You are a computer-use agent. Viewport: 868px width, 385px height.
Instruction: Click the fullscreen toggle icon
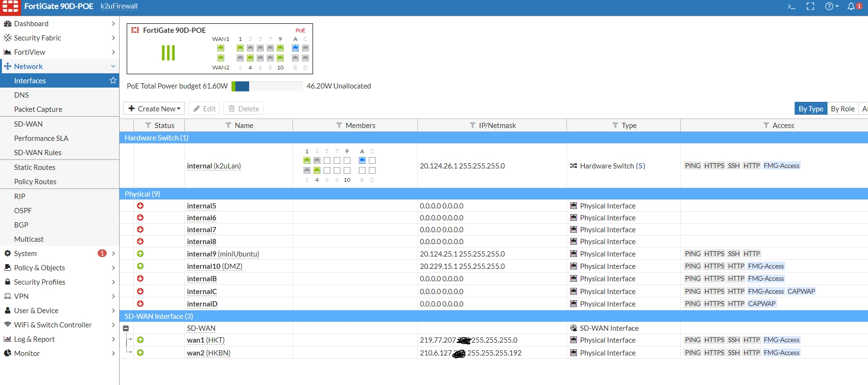tap(810, 7)
